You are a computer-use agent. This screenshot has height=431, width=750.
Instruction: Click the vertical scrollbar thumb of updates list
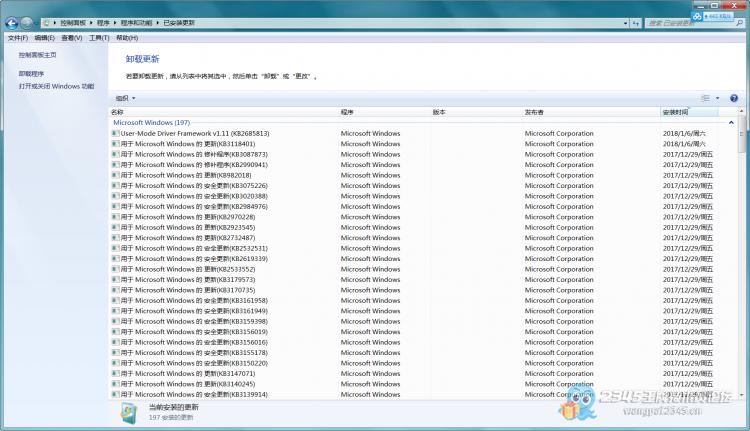(741, 134)
